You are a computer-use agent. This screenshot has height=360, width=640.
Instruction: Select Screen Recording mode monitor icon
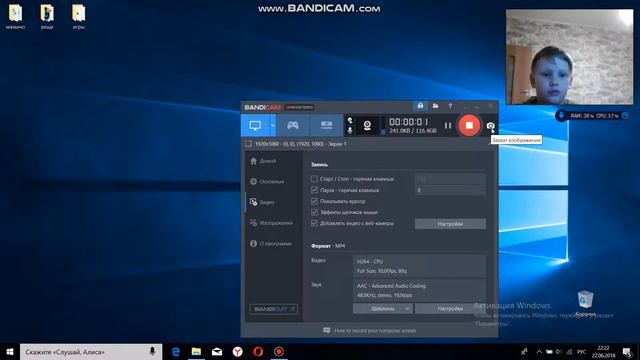coord(255,125)
